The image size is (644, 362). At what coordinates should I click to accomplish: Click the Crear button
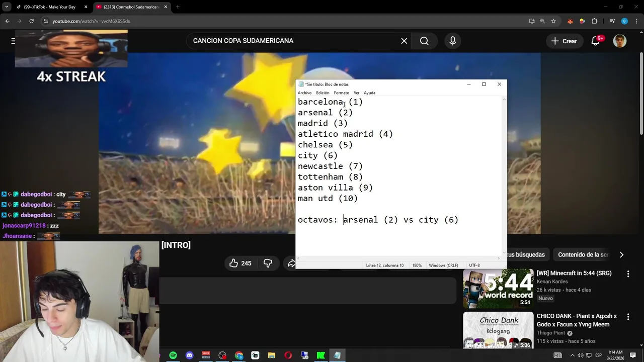pos(564,41)
